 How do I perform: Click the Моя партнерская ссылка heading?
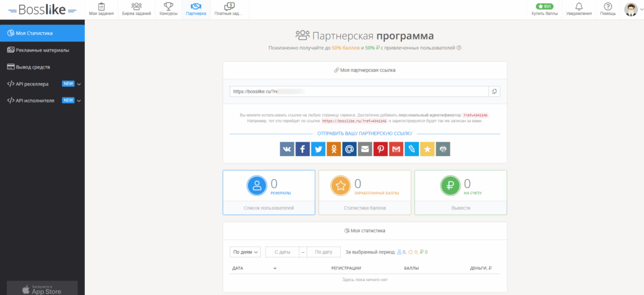point(365,70)
